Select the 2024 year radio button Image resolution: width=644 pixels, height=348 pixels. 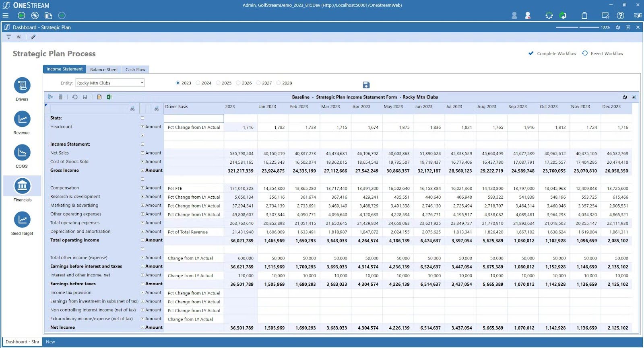198,83
